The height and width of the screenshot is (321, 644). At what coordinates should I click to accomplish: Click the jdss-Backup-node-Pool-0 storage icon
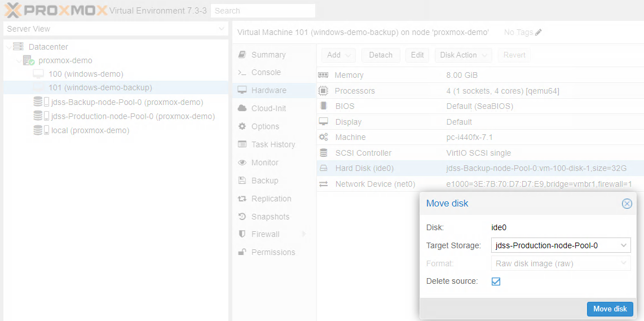[x=41, y=102]
